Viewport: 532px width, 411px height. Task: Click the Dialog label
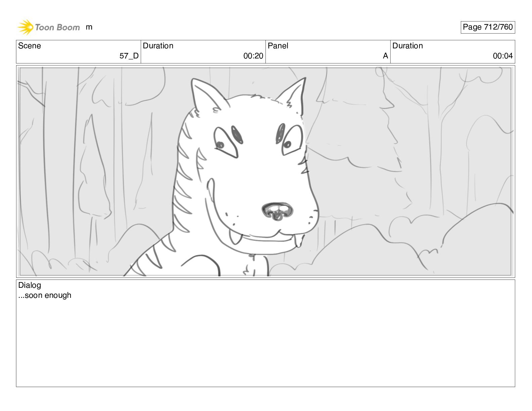pos(30,285)
